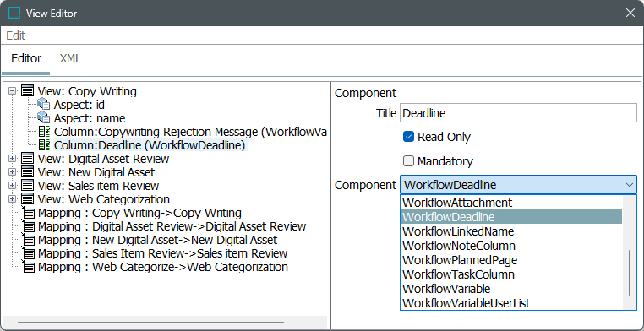This screenshot has height=331, width=644.
Task: Click the View Editor window icon
Action: pyautogui.click(x=14, y=14)
